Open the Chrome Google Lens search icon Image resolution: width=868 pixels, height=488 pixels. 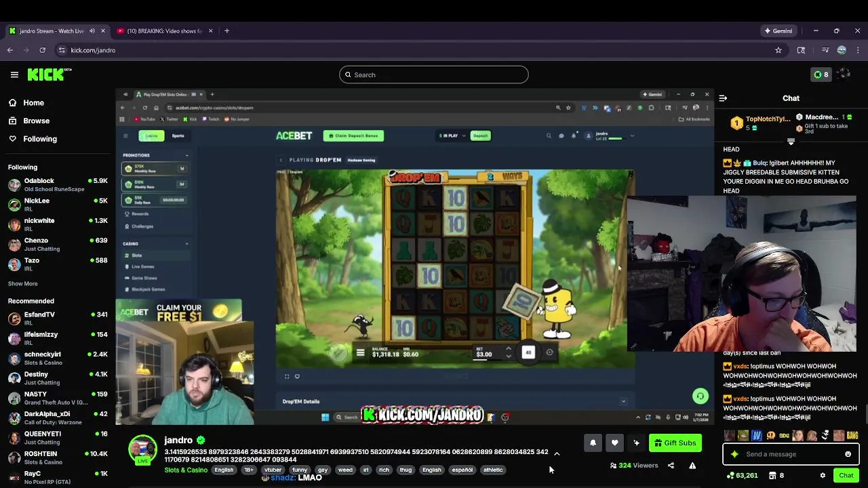801,50
